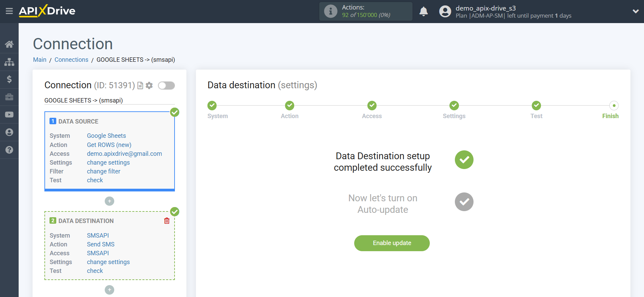Toggle the connection on/off switch
644x297 pixels.
point(166,86)
